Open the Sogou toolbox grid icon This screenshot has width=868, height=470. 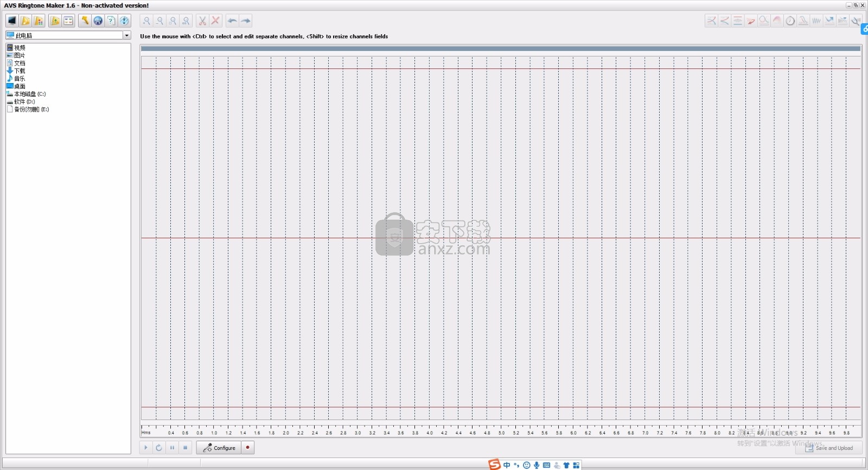(x=576, y=465)
